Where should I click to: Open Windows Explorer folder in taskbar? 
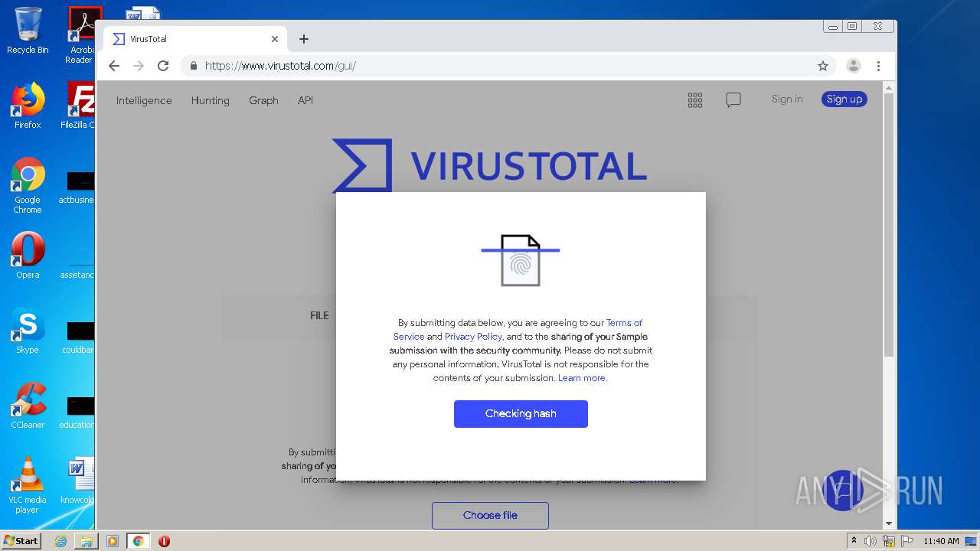click(87, 541)
